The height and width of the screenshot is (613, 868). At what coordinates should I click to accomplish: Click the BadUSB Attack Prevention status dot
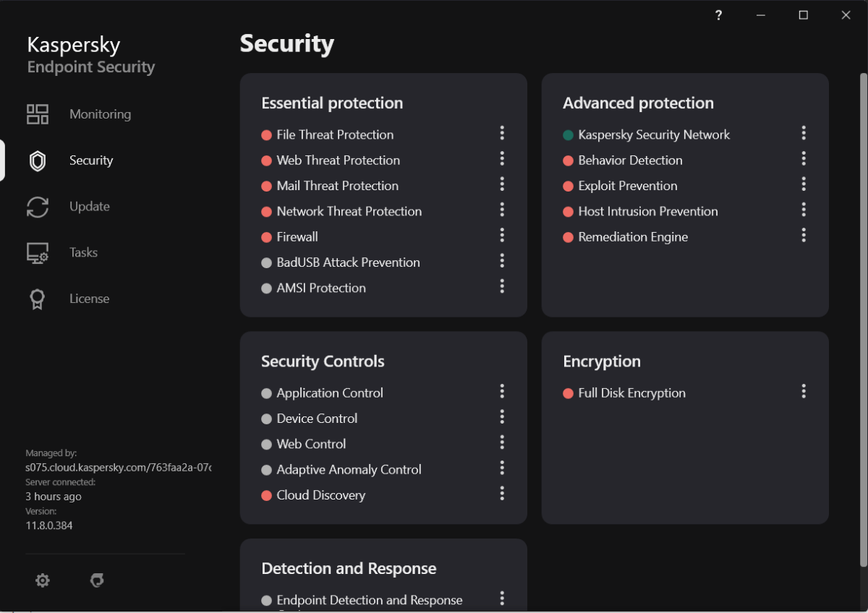[x=266, y=263]
